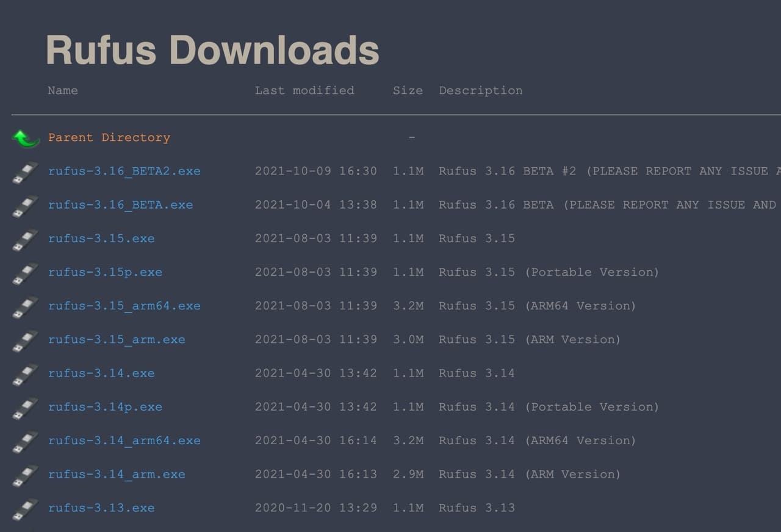Open the rufus-3.14.exe link
The width and height of the screenshot is (781, 532).
tap(101, 373)
